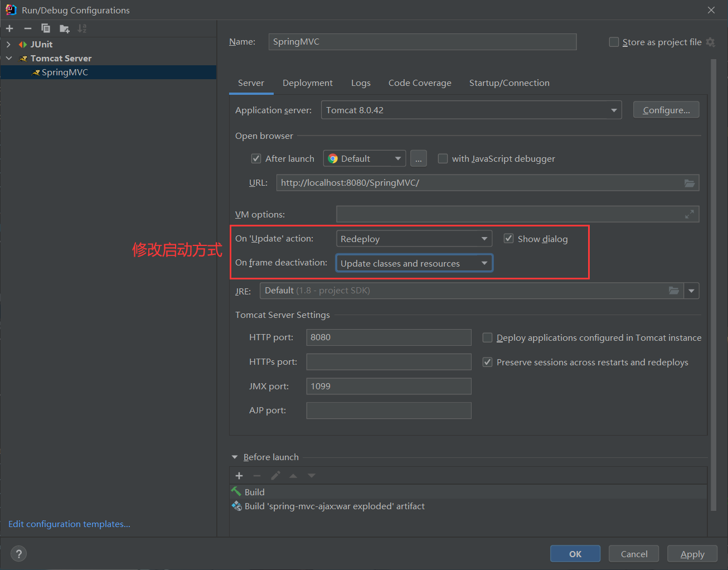The width and height of the screenshot is (728, 570).
Task: Close the Run/Debug Configurations dialog
Action: coord(711,10)
